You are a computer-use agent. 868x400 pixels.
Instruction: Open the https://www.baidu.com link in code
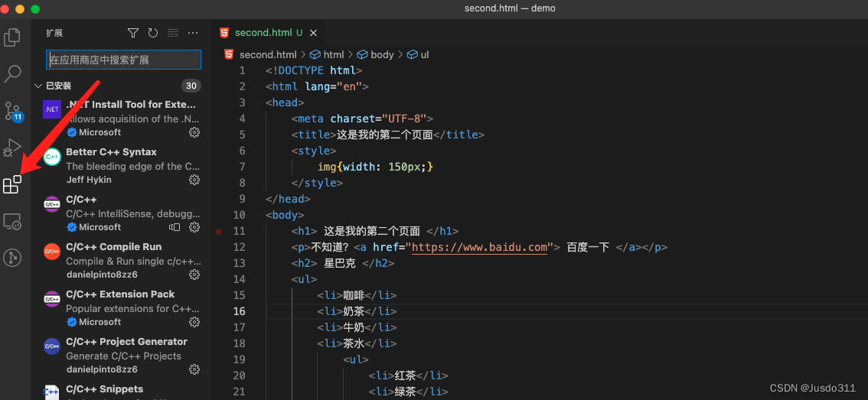click(480, 247)
